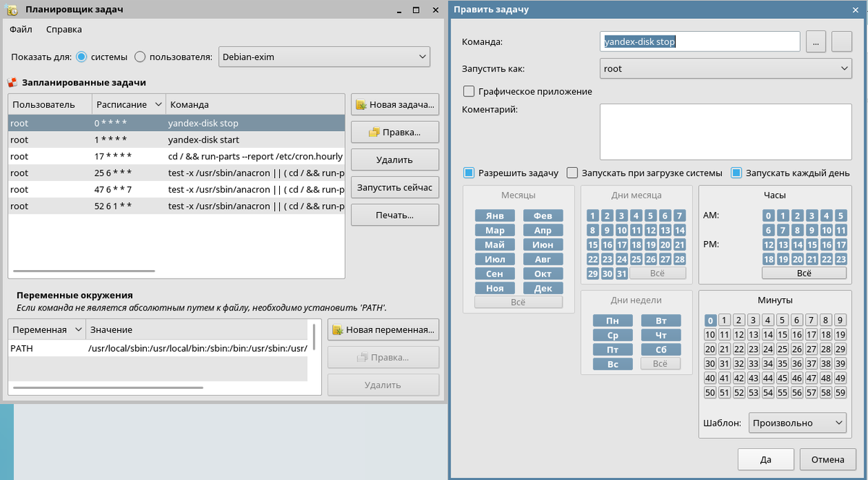Select the '47 6 * * 7' task row
Viewport: 868px width, 480px height.
(176, 190)
